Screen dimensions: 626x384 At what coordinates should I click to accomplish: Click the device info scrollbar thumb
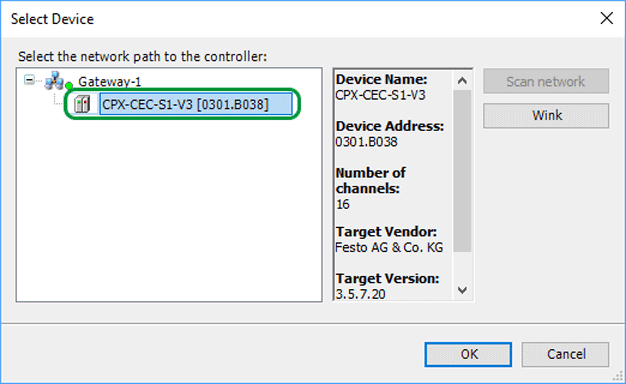(x=462, y=171)
